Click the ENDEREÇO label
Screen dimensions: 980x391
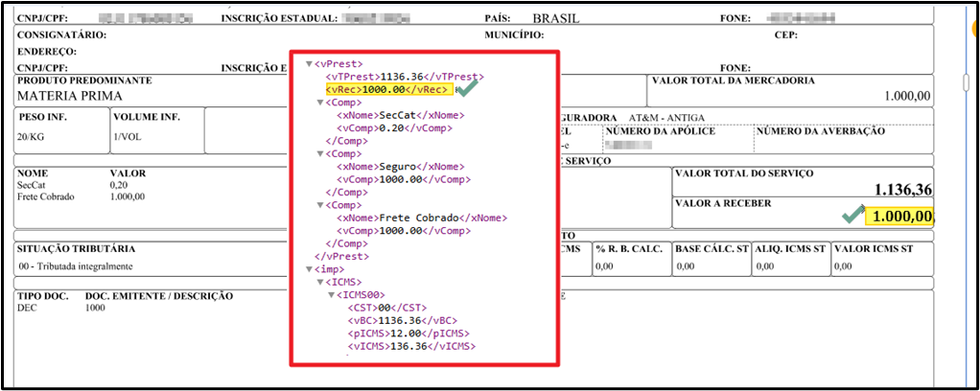pyautogui.click(x=47, y=51)
